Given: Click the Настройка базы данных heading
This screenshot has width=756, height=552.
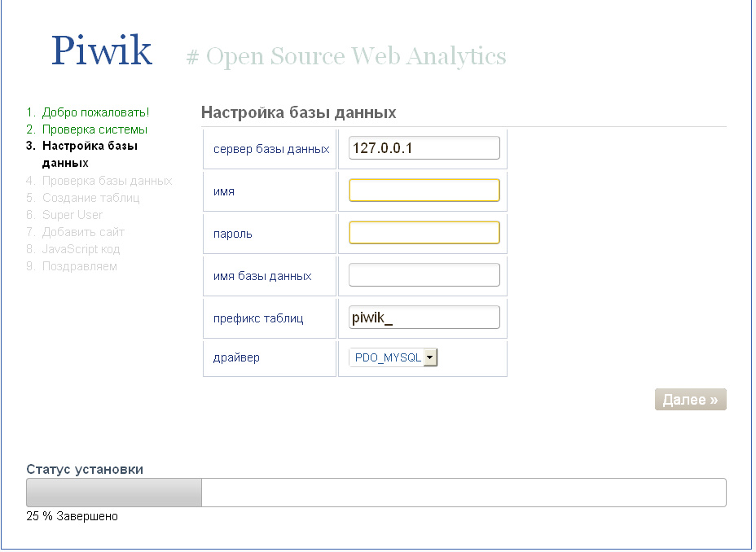Looking at the screenshot, I should tap(298, 112).
